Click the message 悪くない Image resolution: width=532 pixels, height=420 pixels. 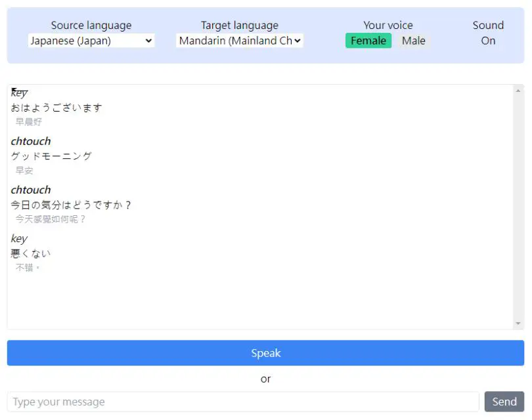click(30, 253)
